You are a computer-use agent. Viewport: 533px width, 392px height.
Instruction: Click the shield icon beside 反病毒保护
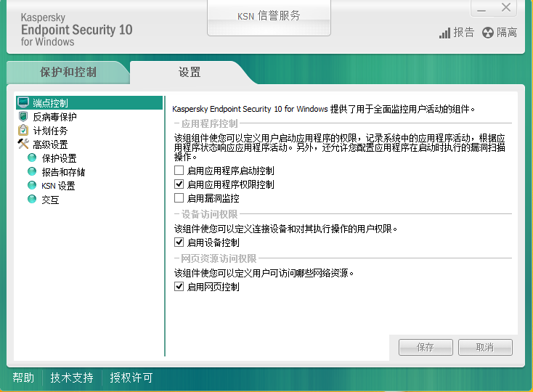[x=23, y=117]
